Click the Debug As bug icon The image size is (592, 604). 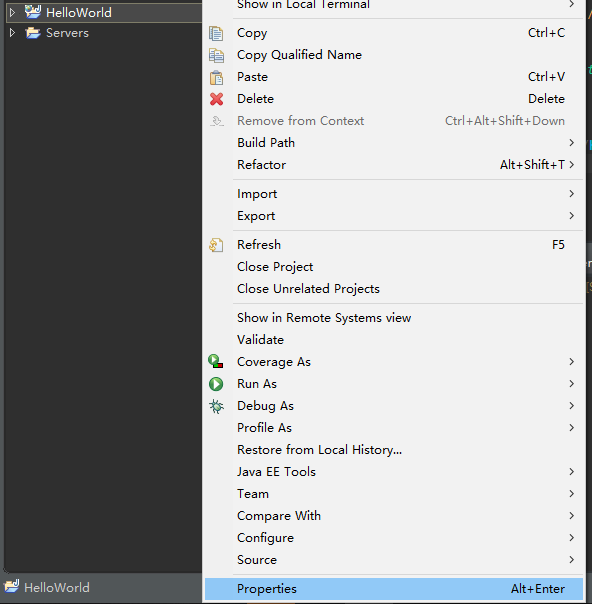click(x=216, y=406)
